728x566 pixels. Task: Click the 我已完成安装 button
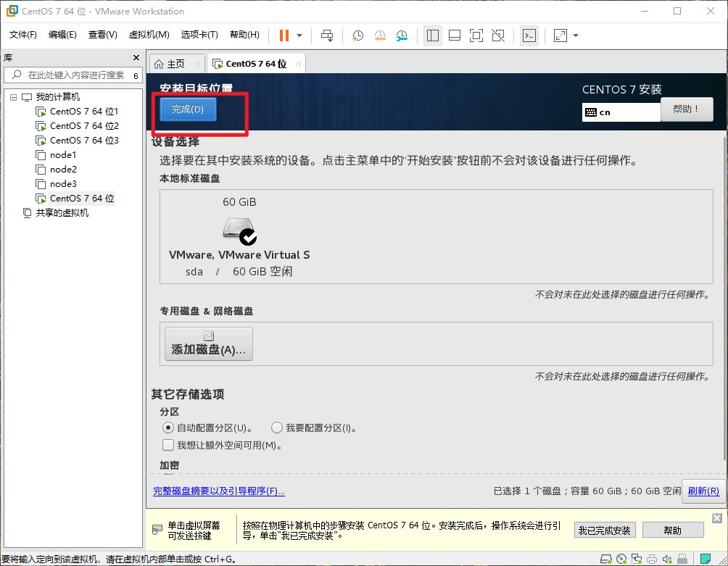click(x=604, y=530)
